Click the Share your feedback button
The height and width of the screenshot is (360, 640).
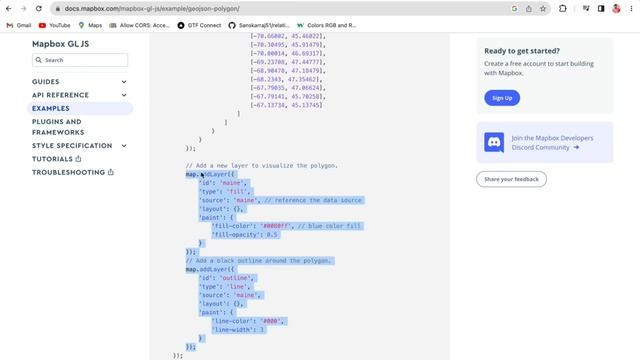511,179
